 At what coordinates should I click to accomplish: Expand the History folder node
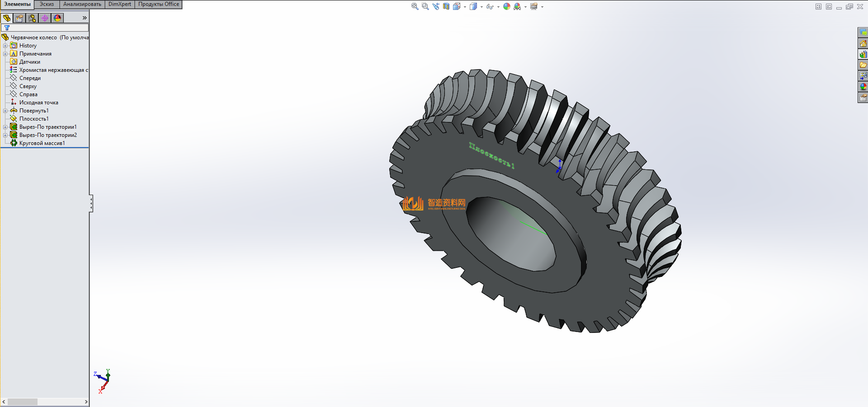click(x=5, y=46)
